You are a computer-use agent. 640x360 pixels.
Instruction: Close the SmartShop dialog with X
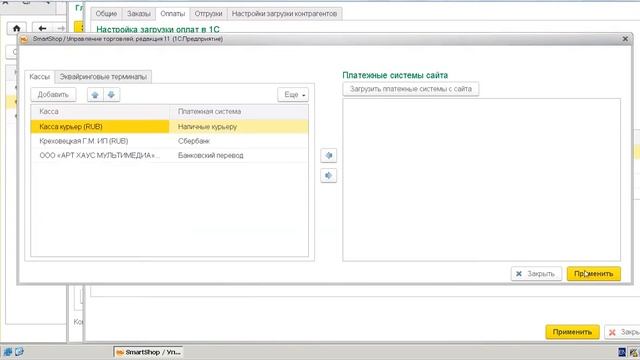pyautogui.click(x=625, y=39)
